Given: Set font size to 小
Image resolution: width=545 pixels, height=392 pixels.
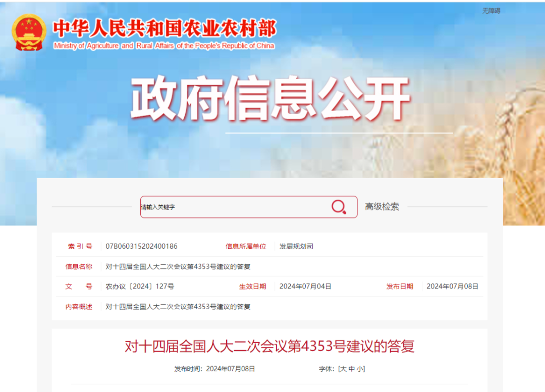Looking at the screenshot, I should (x=360, y=369).
